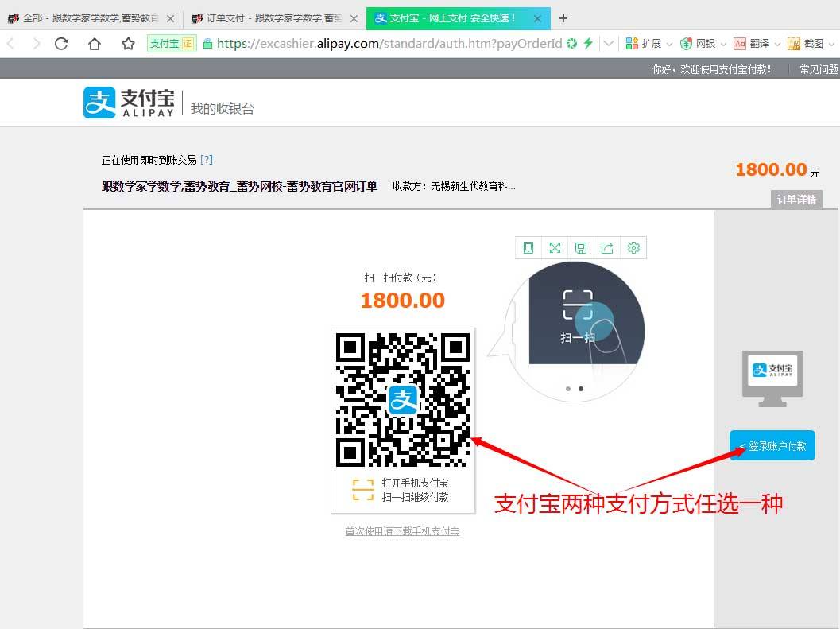Click the Alipay computer monitor icon
Image resolution: width=840 pixels, height=629 pixels.
pos(772,379)
